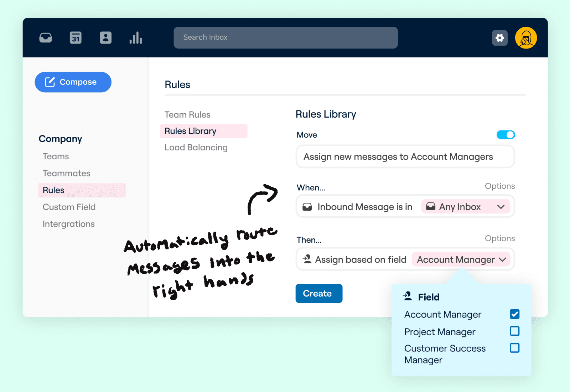The image size is (570, 392).
Task: Open the contacts icon in top bar
Action: click(105, 37)
